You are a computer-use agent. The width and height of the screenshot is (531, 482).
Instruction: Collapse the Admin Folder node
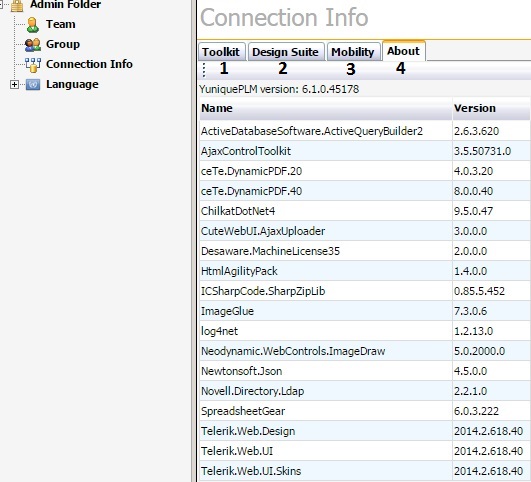point(1,4)
